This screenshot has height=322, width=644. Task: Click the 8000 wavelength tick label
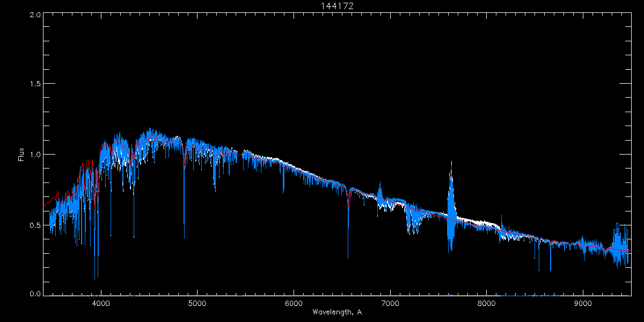point(487,304)
